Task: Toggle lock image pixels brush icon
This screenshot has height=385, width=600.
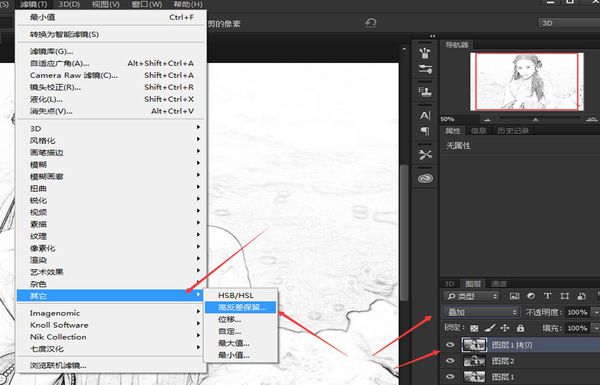Action: [489, 328]
